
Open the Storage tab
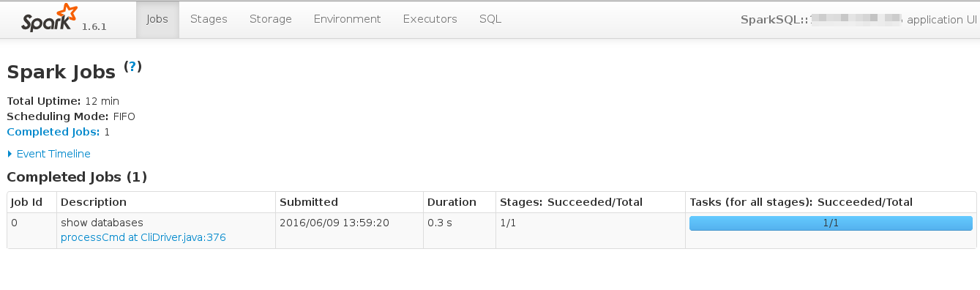click(271, 19)
